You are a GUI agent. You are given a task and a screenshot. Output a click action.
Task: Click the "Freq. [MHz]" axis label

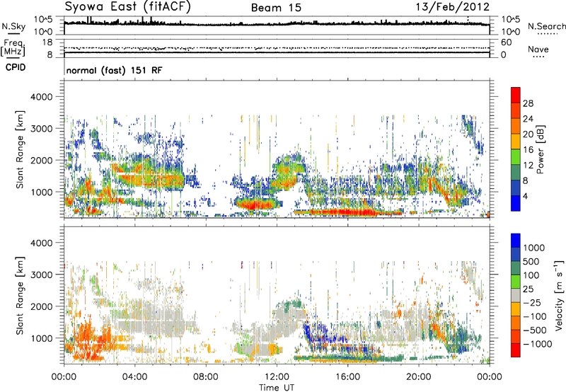click(13, 48)
